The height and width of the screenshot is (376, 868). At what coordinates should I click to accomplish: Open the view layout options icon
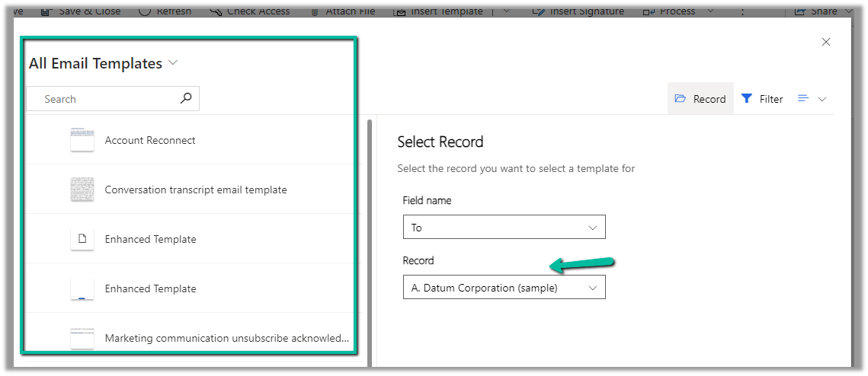pyautogui.click(x=803, y=98)
